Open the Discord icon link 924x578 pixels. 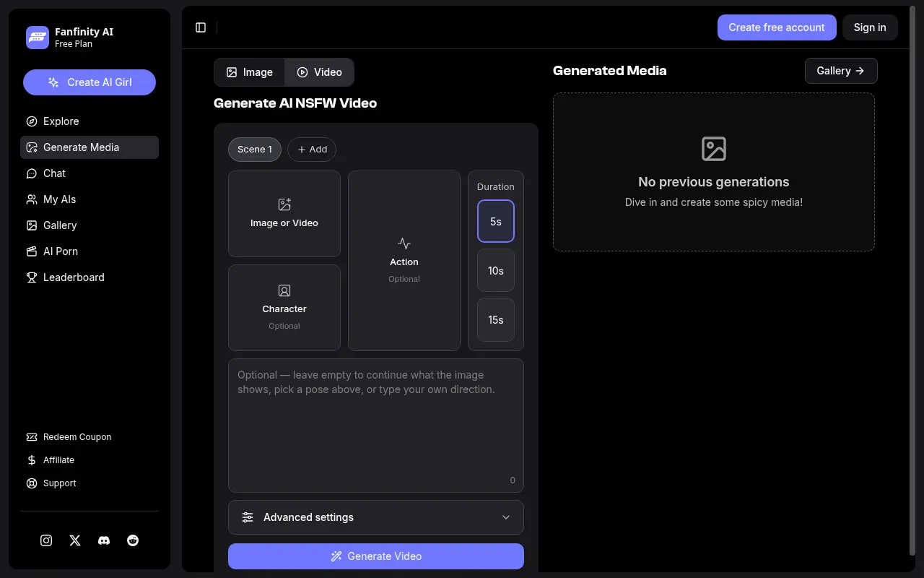click(x=104, y=540)
